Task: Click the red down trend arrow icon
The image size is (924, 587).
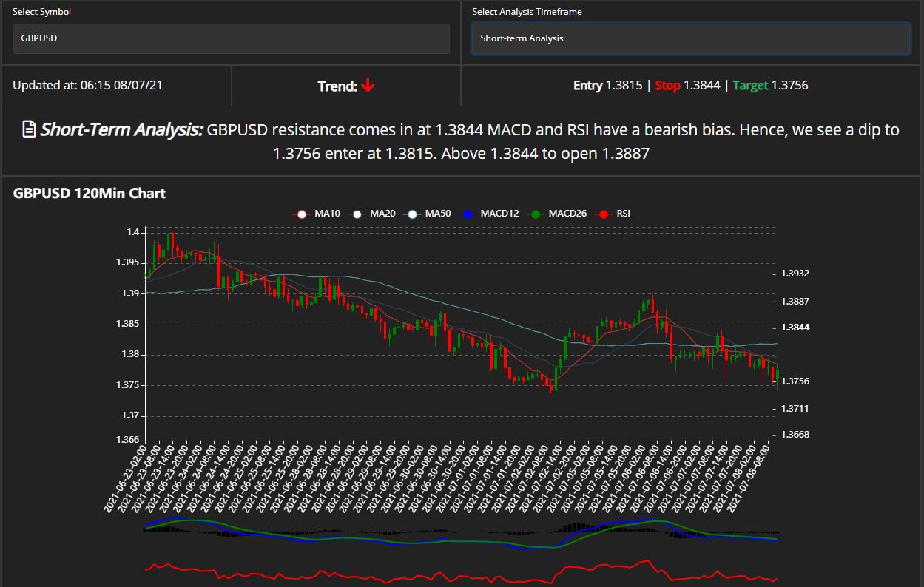Action: [368, 86]
